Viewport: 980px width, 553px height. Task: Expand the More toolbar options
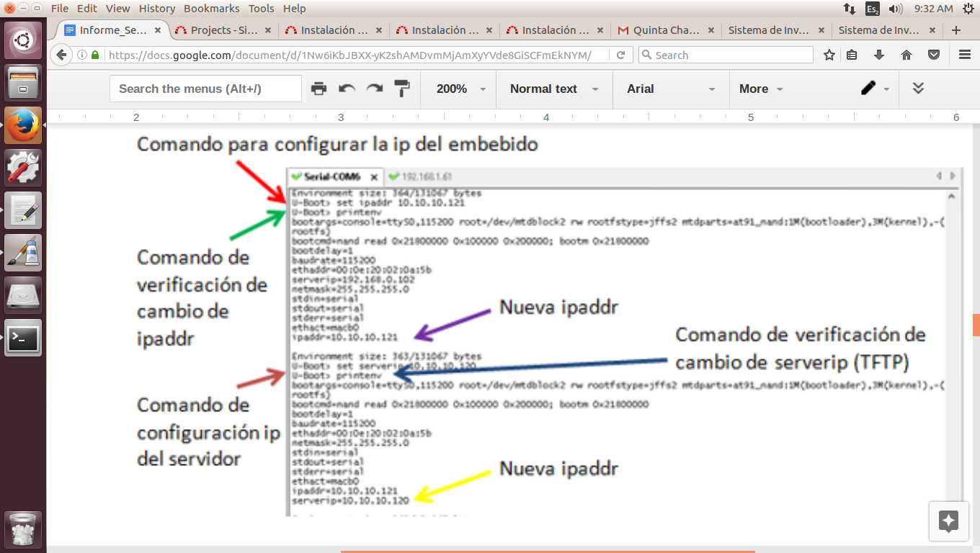[760, 89]
